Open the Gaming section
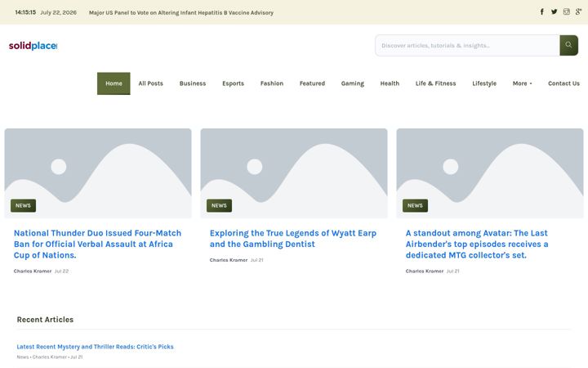588x368 pixels. pos(353,83)
